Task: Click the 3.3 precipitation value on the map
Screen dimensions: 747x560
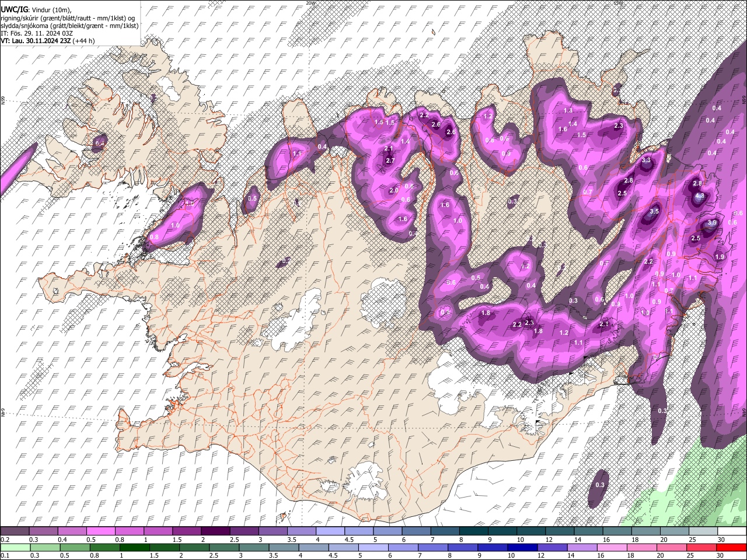Action: point(646,160)
